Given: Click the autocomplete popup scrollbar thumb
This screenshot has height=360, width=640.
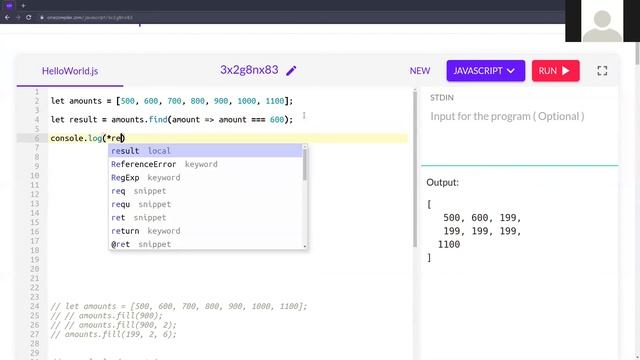Looking at the screenshot, I should tap(305, 164).
